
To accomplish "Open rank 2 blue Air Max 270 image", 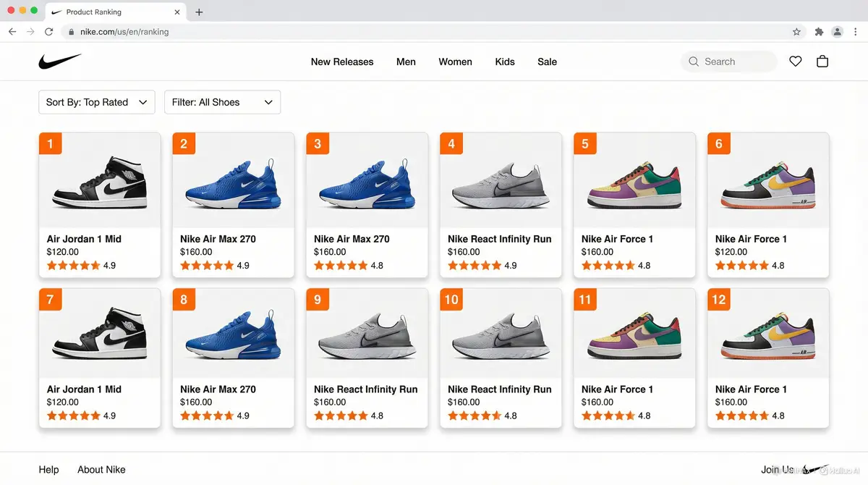I will [234, 180].
